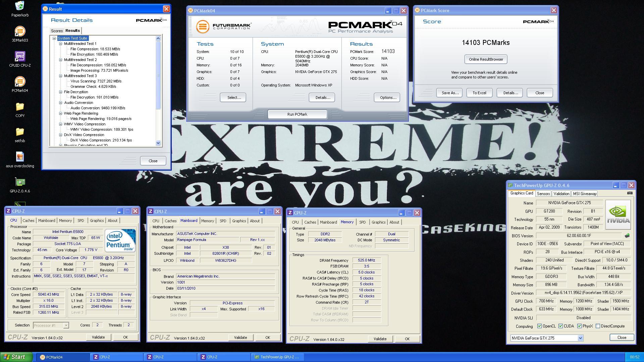
Task: Switch to PCMark04 taskbar button
Action: tap(62, 357)
